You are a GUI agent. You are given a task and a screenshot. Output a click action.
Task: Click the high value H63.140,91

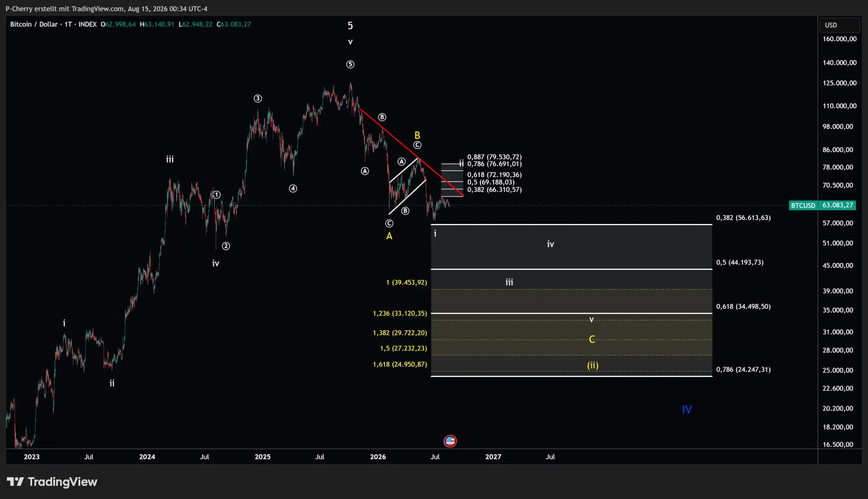click(x=157, y=24)
